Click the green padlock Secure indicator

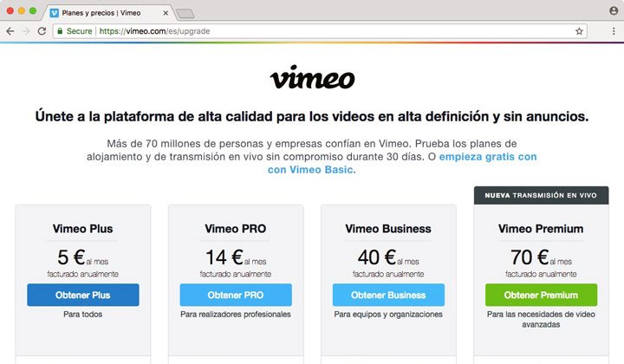click(x=75, y=31)
